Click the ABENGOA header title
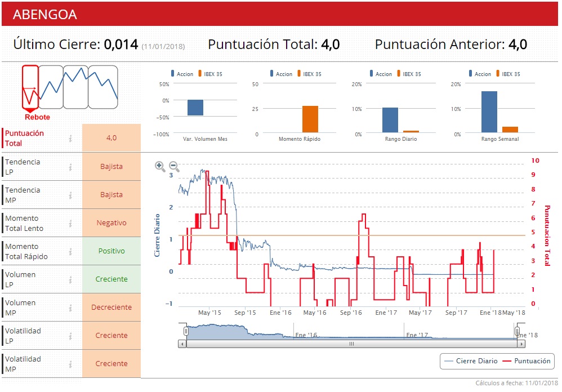 (44, 15)
